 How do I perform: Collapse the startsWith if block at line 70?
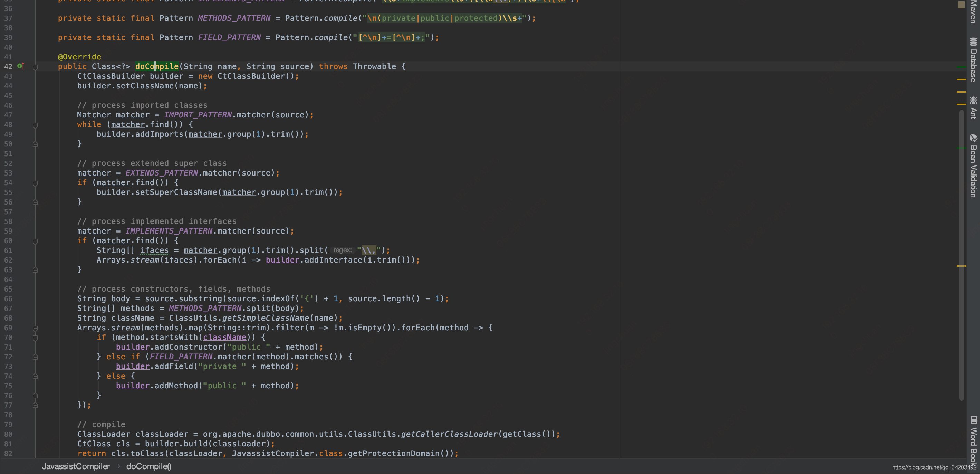click(35, 338)
